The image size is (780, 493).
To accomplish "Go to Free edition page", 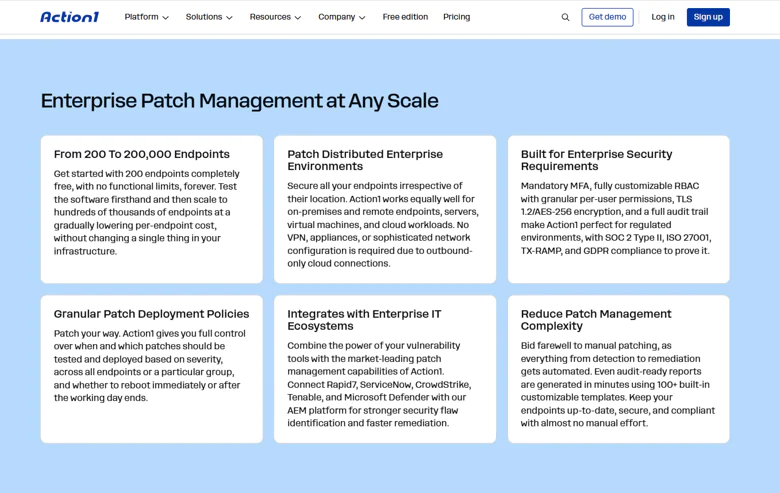I will point(405,17).
